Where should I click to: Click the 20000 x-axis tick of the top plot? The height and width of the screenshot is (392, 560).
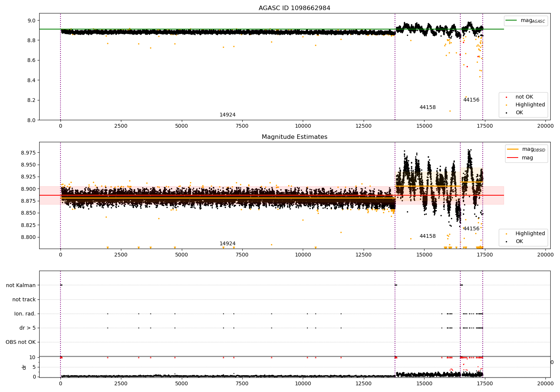[545, 126]
